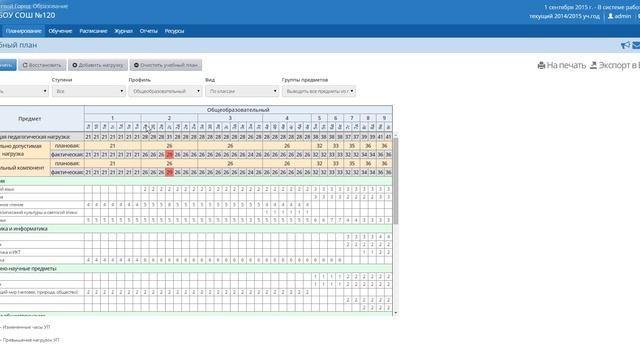Open the megaphone announcements icon
640x360 pixels.
pos(625,45)
